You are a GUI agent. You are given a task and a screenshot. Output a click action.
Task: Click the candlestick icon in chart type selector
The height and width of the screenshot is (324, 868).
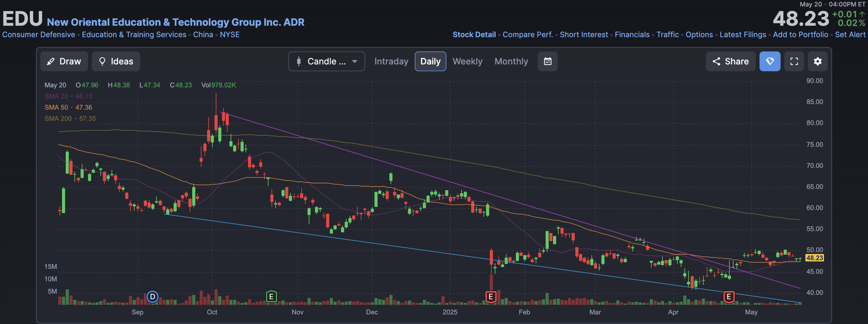coord(299,61)
